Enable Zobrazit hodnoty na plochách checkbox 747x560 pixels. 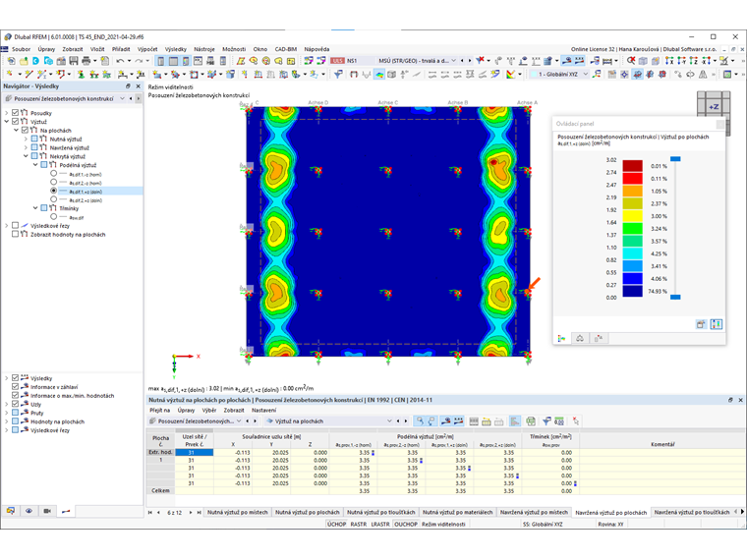[16, 234]
